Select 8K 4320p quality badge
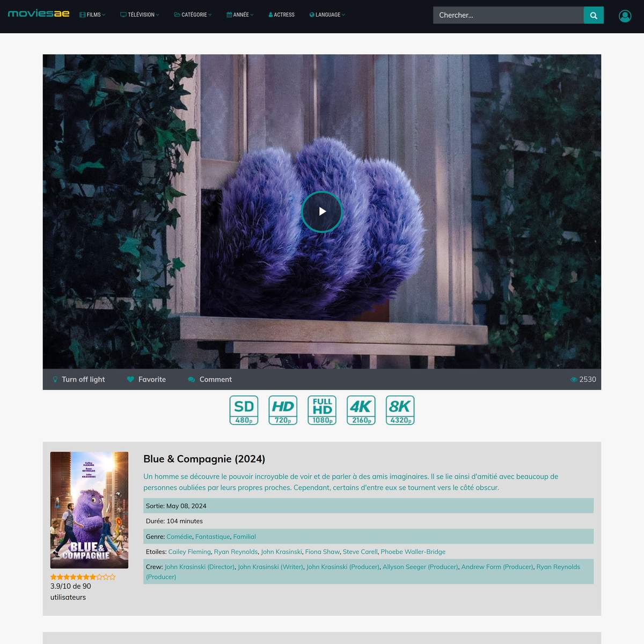The height and width of the screenshot is (644, 644). 400,410
